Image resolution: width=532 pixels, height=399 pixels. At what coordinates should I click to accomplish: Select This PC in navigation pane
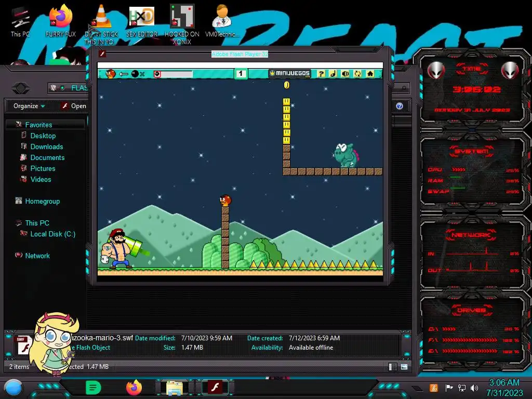[37, 223]
